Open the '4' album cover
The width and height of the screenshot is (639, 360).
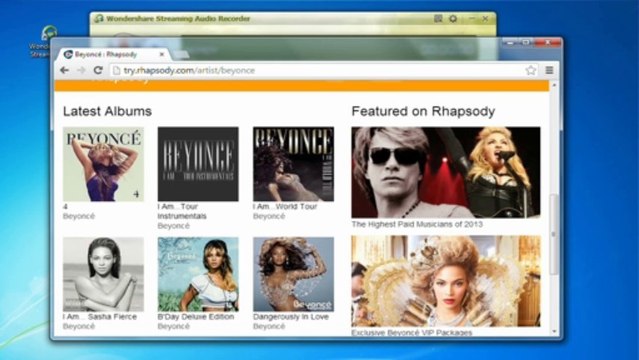pyautogui.click(x=103, y=164)
